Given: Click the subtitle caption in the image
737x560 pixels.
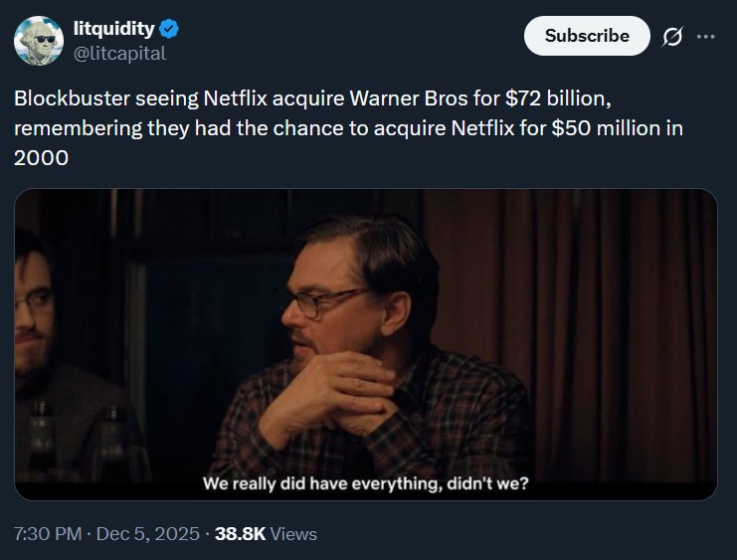Looking at the screenshot, I should (x=365, y=484).
